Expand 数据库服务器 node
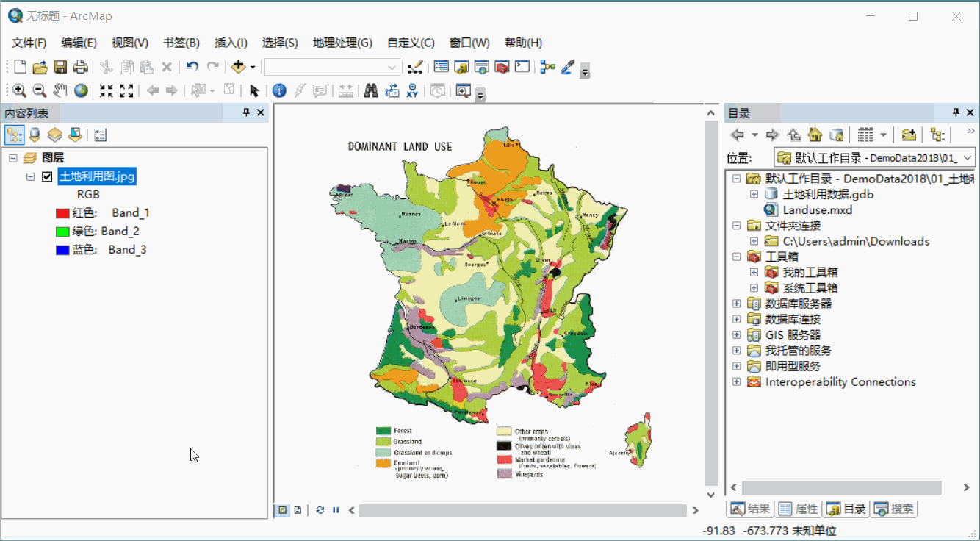Screen dimensions: 980x541 click(x=737, y=304)
